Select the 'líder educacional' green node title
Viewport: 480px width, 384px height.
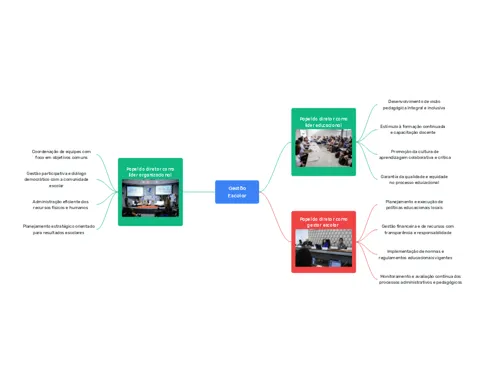[323, 122]
